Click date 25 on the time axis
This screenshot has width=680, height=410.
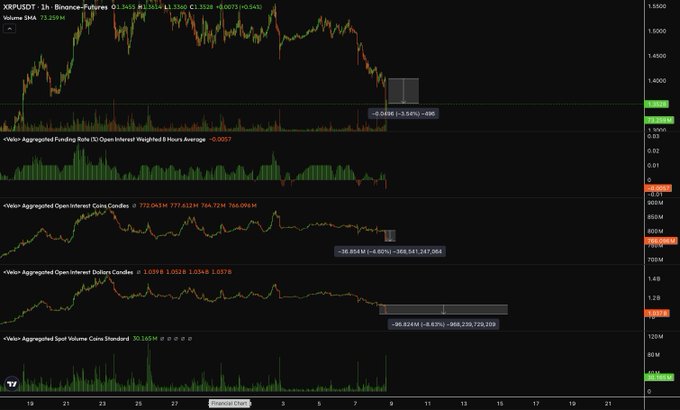138,404
